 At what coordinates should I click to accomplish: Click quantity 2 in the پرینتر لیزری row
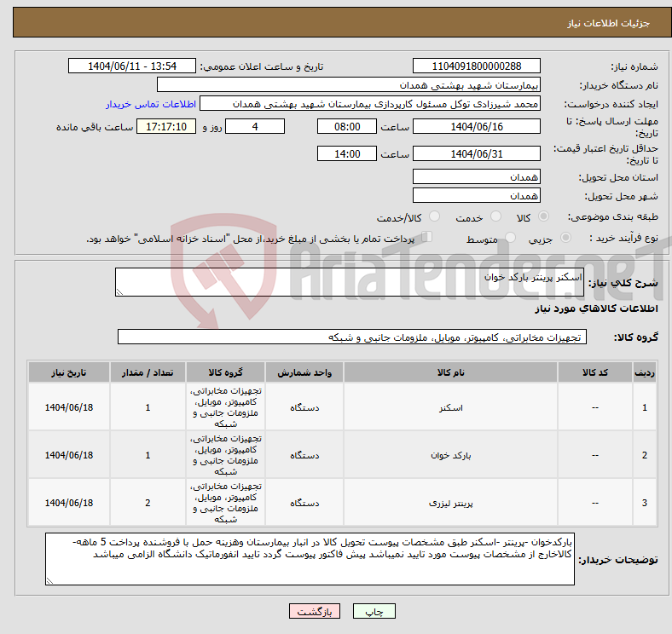click(148, 503)
